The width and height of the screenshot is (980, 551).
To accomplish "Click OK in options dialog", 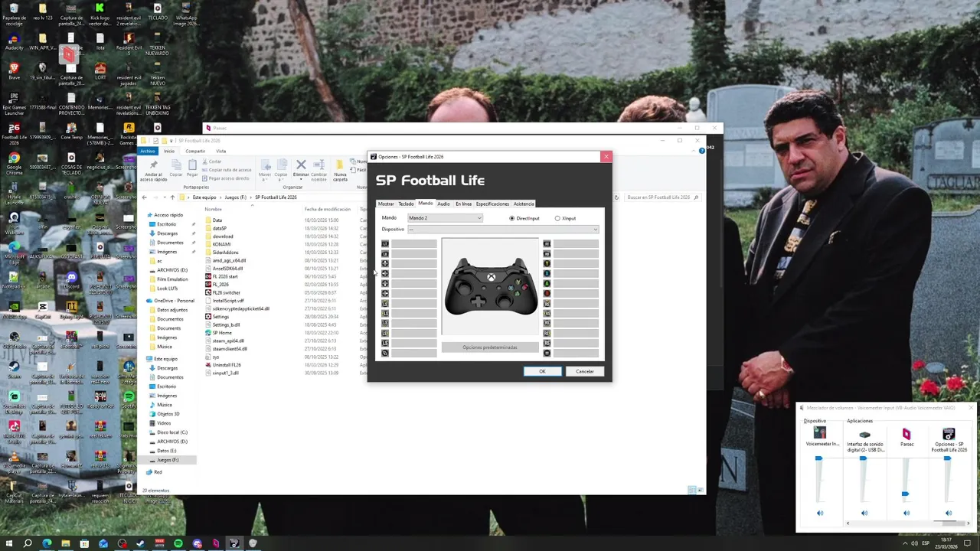I will [542, 371].
